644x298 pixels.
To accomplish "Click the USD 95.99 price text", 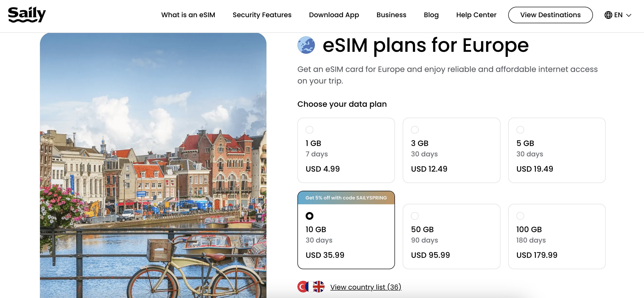I will coord(430,255).
